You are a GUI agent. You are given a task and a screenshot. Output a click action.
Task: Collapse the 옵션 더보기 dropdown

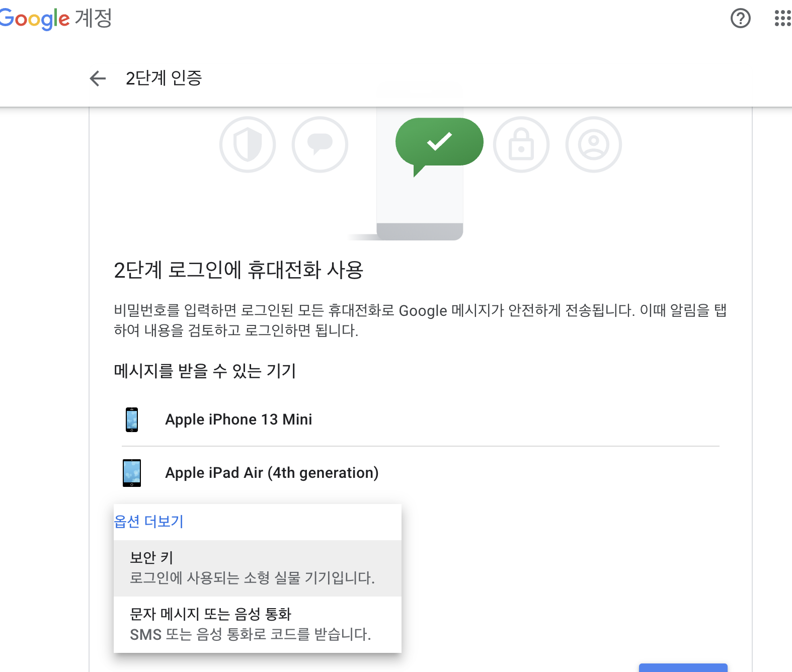click(x=149, y=522)
